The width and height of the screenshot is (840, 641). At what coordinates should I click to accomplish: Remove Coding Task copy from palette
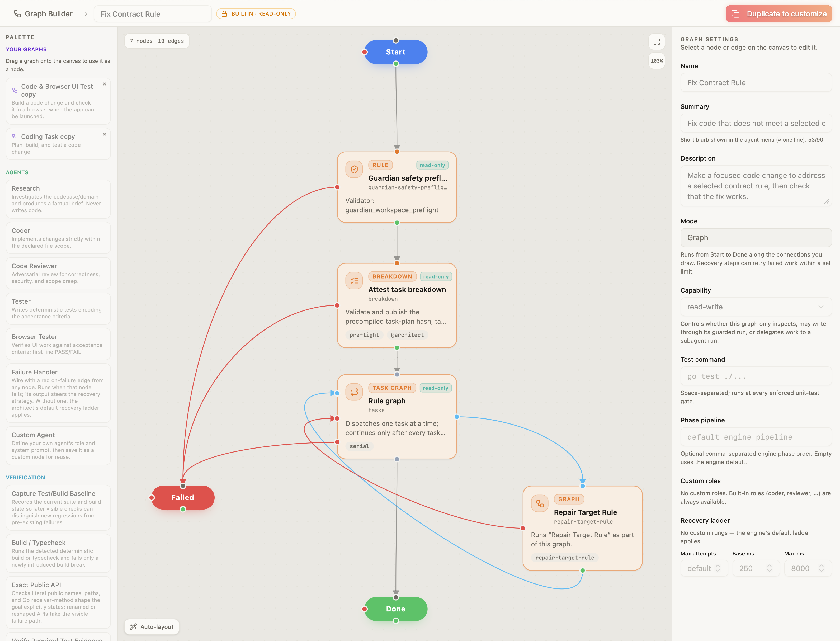[x=105, y=134]
